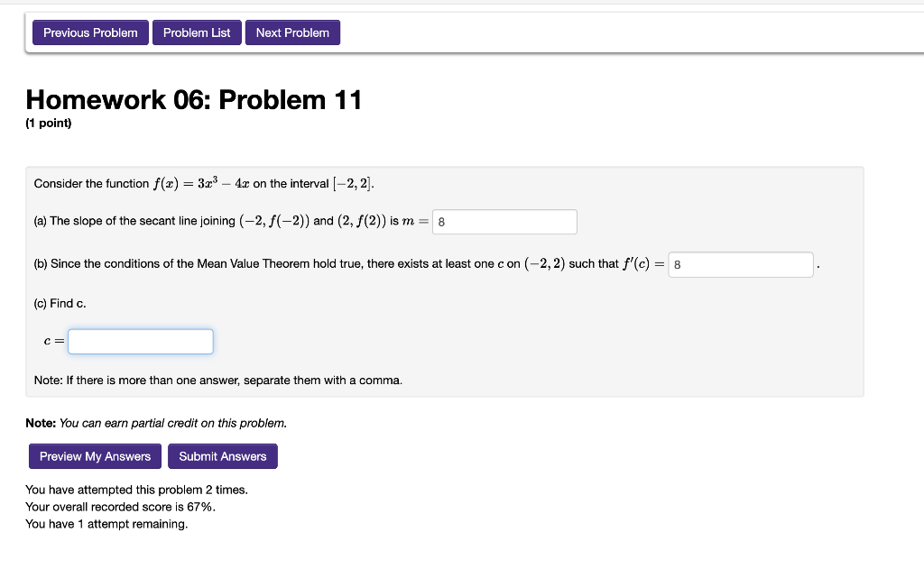924x578 pixels.
Task: Click Preview My Answers
Action: (x=94, y=455)
